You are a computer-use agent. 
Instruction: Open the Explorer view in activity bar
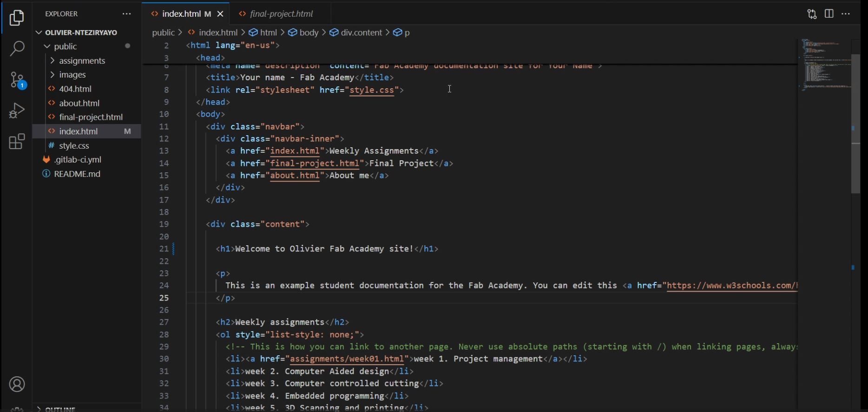pos(17,18)
